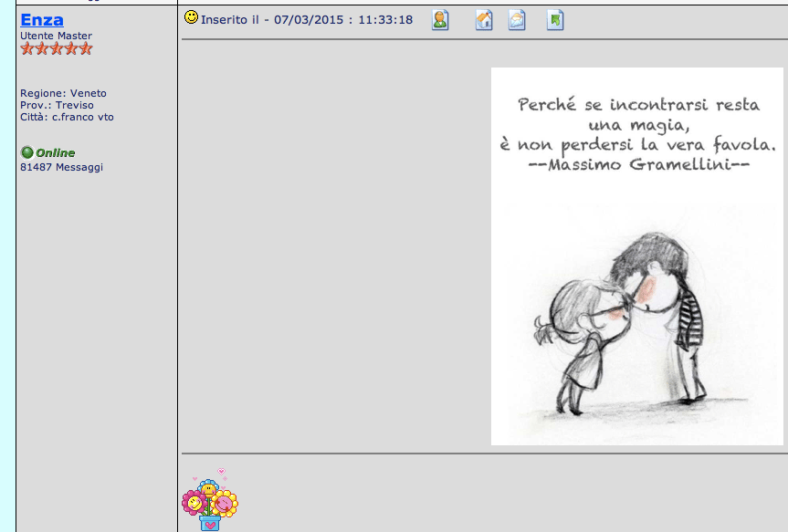Send a message with the envelope icon

coord(517,20)
